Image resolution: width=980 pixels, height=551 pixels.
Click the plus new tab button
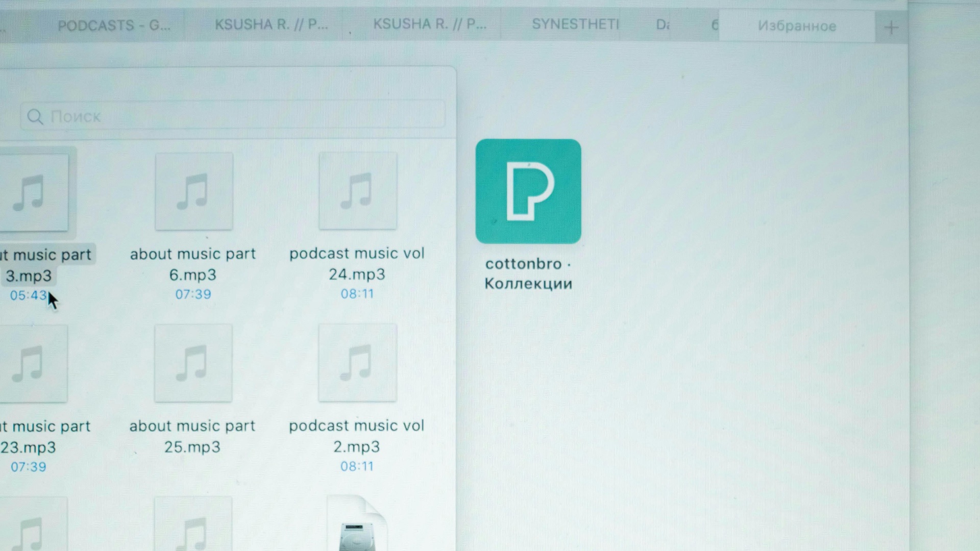(x=891, y=28)
